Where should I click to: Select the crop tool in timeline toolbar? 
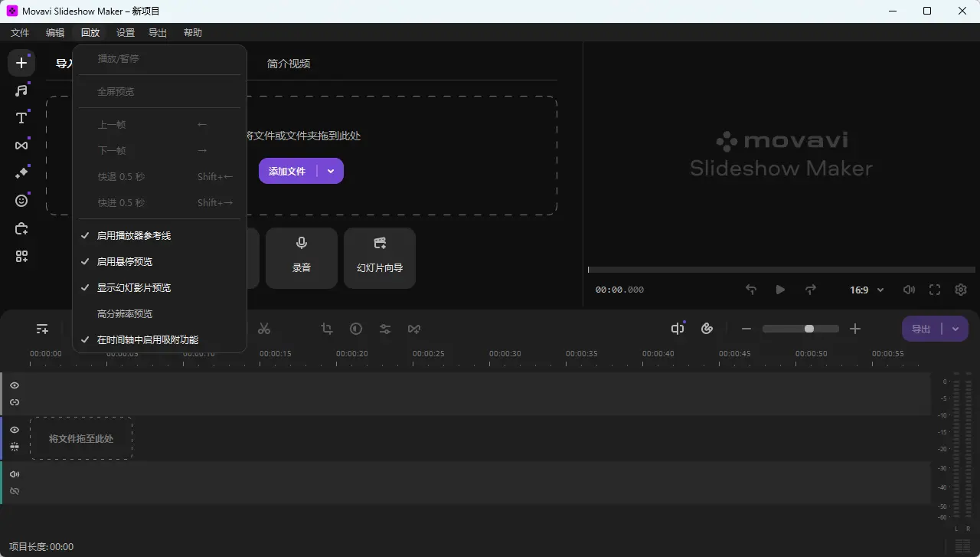tap(327, 329)
